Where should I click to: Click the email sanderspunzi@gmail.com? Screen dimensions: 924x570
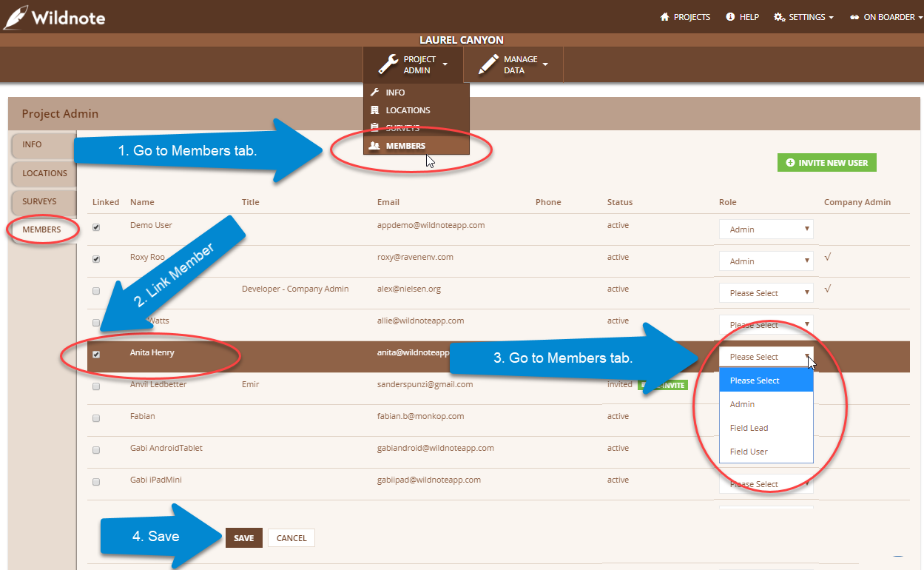click(425, 384)
